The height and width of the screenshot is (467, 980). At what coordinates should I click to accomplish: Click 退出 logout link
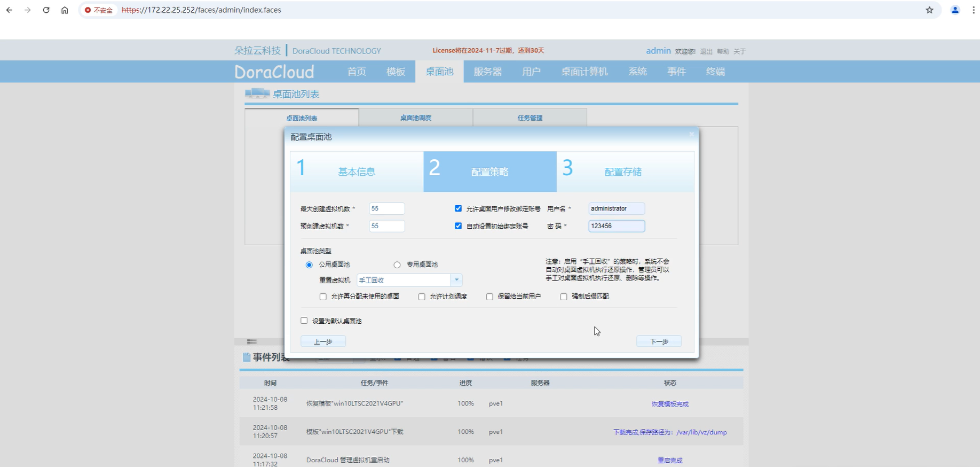tap(706, 51)
